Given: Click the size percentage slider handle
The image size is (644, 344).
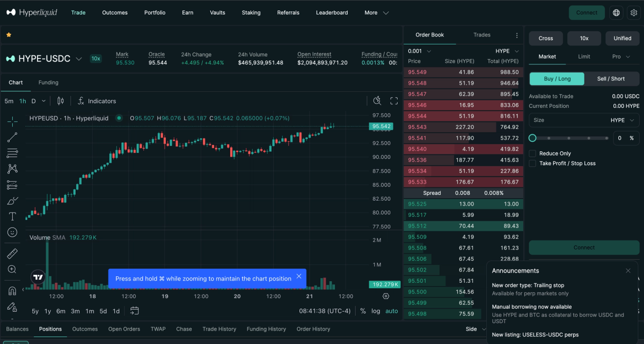Looking at the screenshot, I should tap(532, 138).
